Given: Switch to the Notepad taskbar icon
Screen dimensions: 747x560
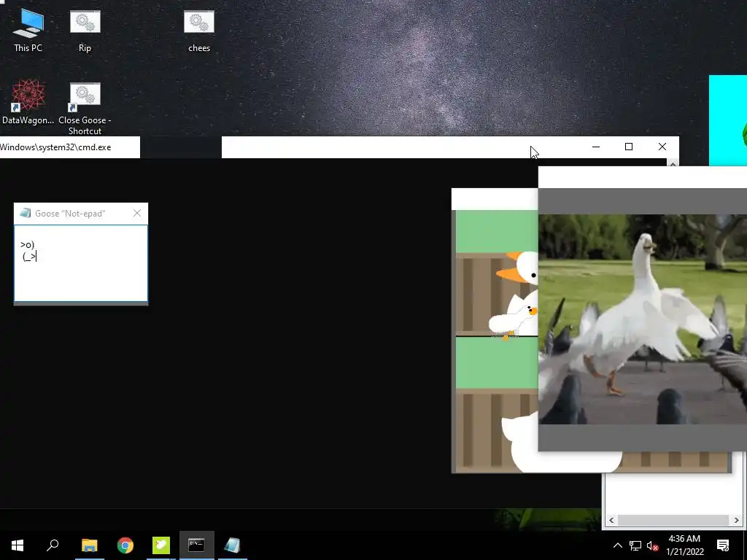Looking at the screenshot, I should coord(232,545).
